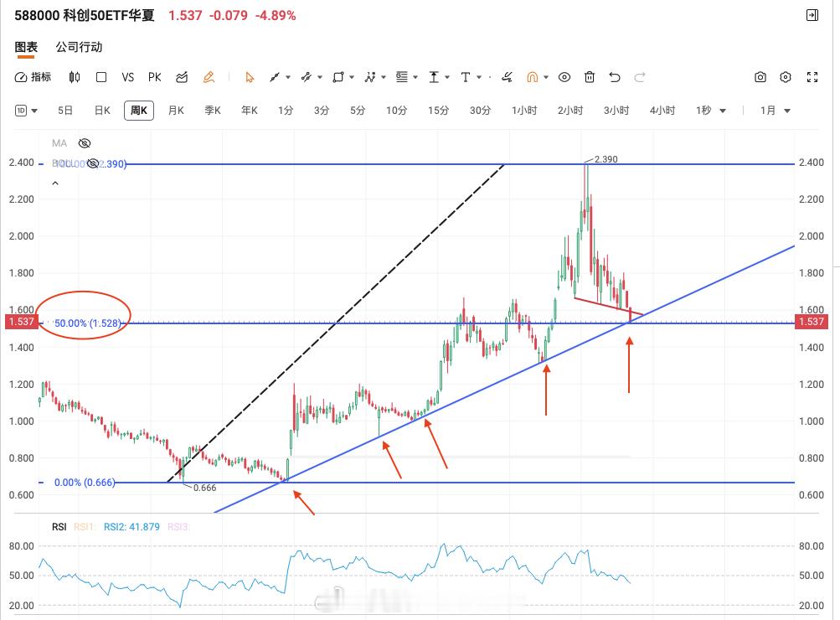The width and height of the screenshot is (840, 620).
Task: Change the candlestick chart style
Action: coord(75,77)
